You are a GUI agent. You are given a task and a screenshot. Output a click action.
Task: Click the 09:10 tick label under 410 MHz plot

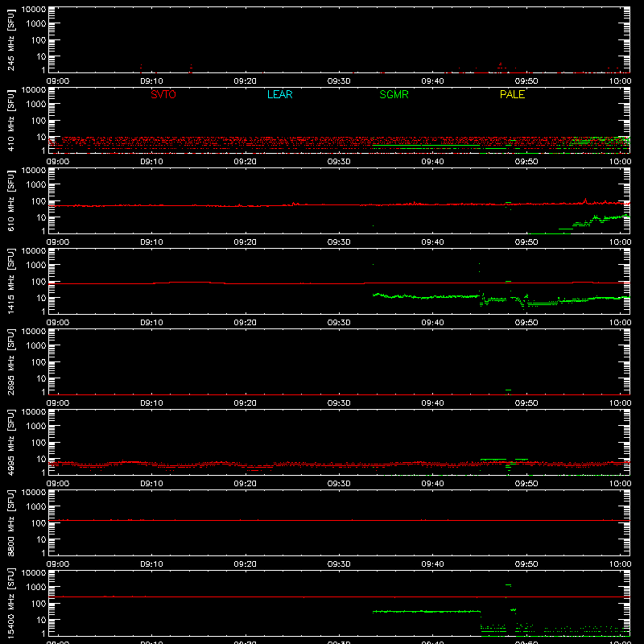[151, 162]
